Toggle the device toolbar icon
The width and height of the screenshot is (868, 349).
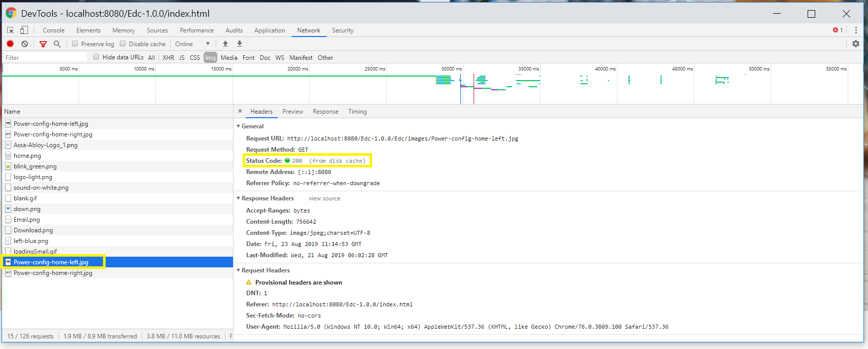pos(24,30)
